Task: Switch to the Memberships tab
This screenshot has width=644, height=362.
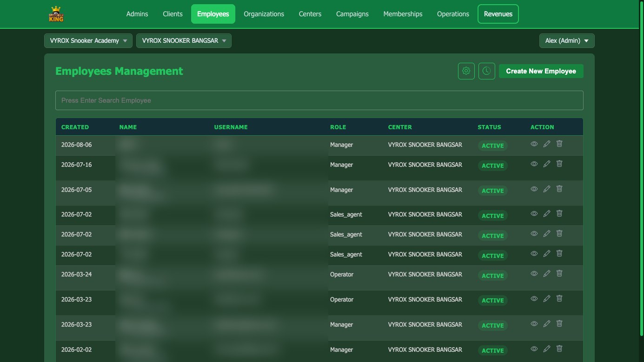Action: click(403, 14)
